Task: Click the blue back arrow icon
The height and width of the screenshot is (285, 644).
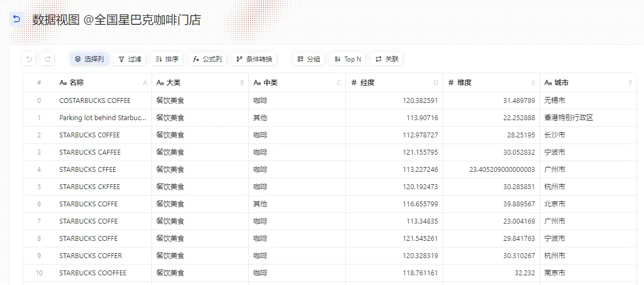Action: tap(16, 19)
